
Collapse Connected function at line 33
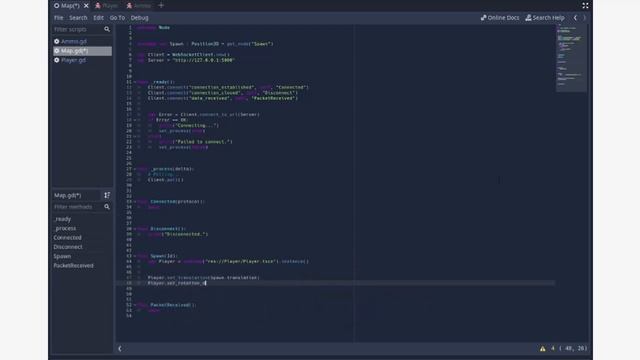(x=135, y=202)
